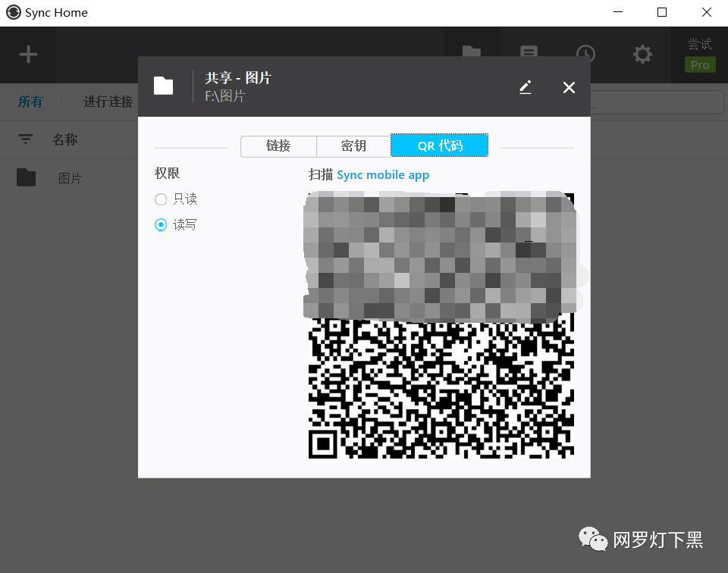Screen dimensions: 728x573
Task: Open the settings gear icon
Action: [x=642, y=55]
